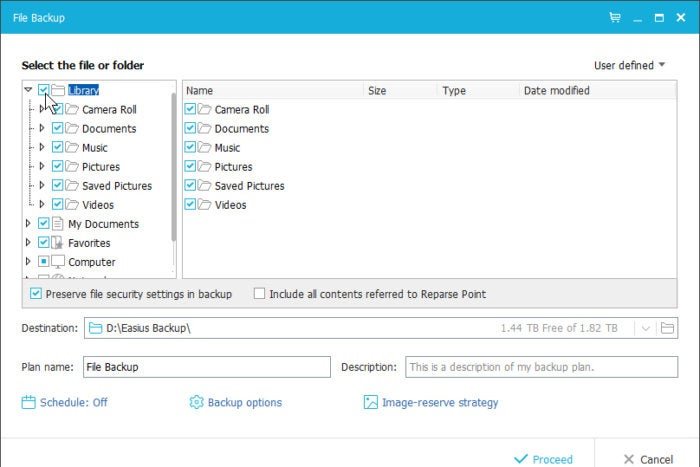This screenshot has height=467, width=700.
Task: Click the folder tree vertical scrollbar
Action: tap(173, 167)
